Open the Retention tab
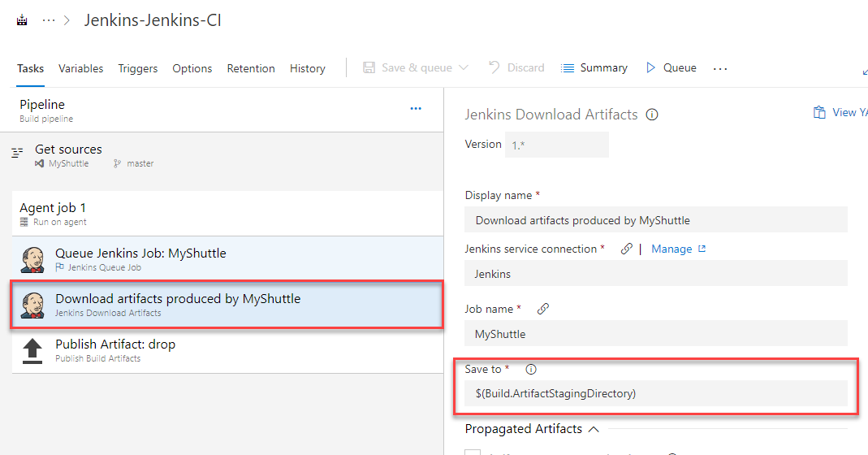Image resolution: width=868 pixels, height=455 pixels. pos(251,68)
